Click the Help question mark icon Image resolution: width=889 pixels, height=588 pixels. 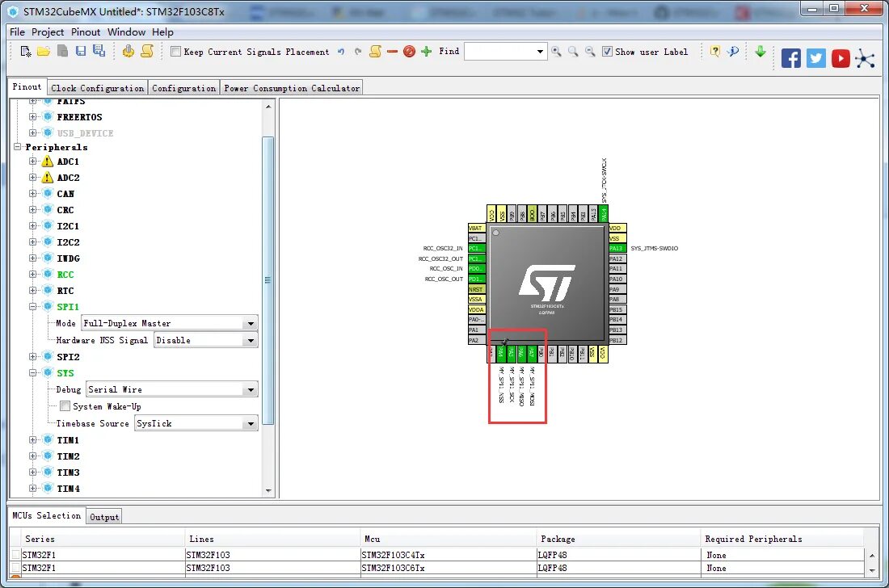click(715, 52)
